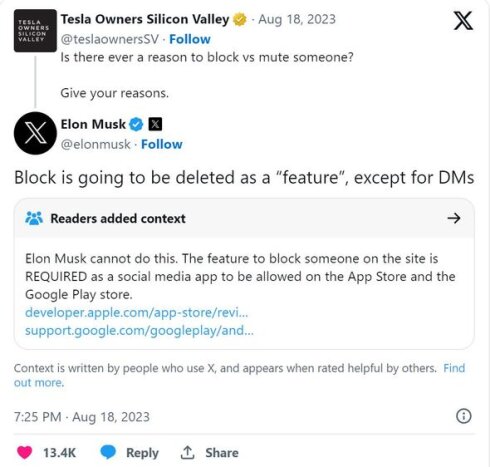Follow the @elonmusk account

(x=162, y=144)
